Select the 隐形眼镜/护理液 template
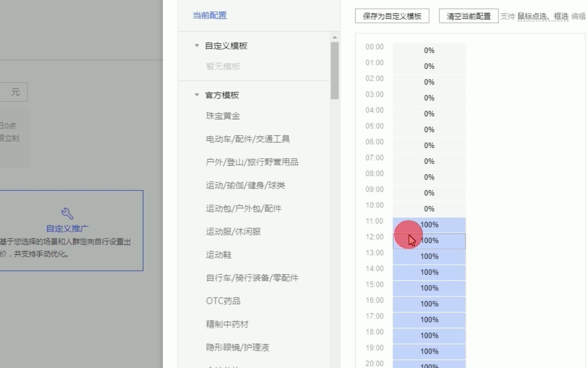Image resolution: width=588 pixels, height=368 pixels. 238,348
